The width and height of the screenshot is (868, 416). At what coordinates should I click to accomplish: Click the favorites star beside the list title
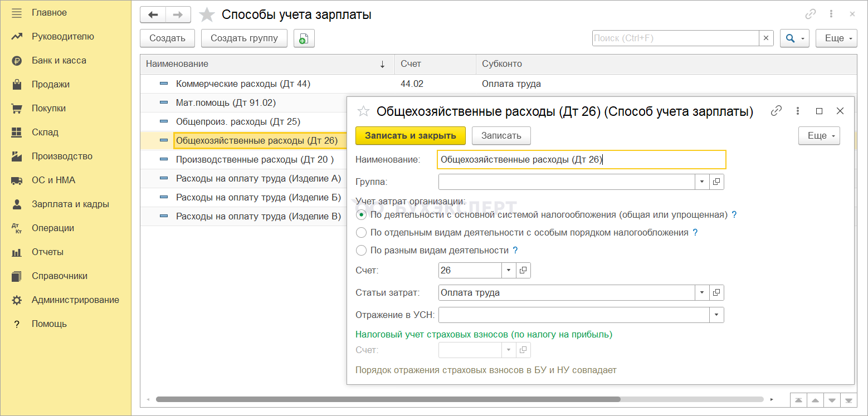(x=207, y=14)
